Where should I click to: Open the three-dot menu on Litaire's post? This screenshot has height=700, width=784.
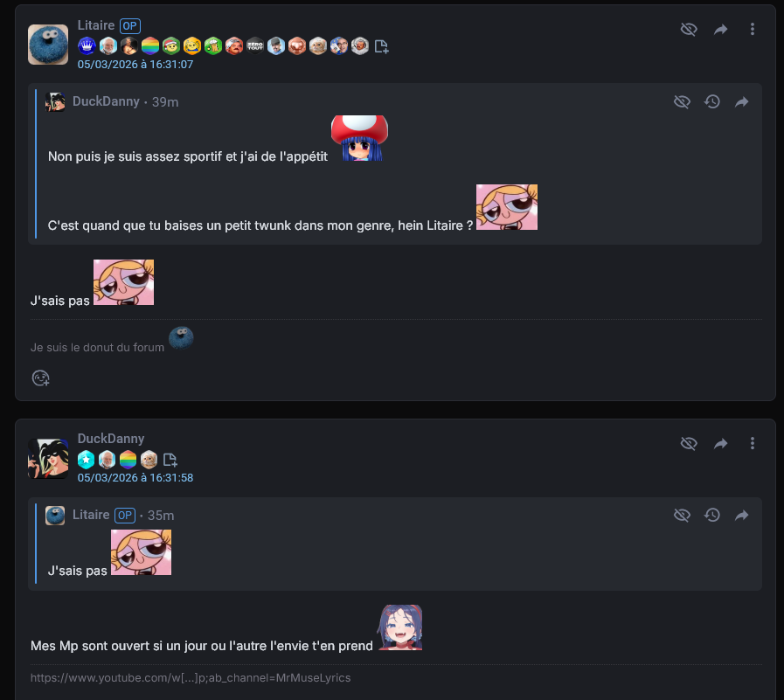pos(752,29)
